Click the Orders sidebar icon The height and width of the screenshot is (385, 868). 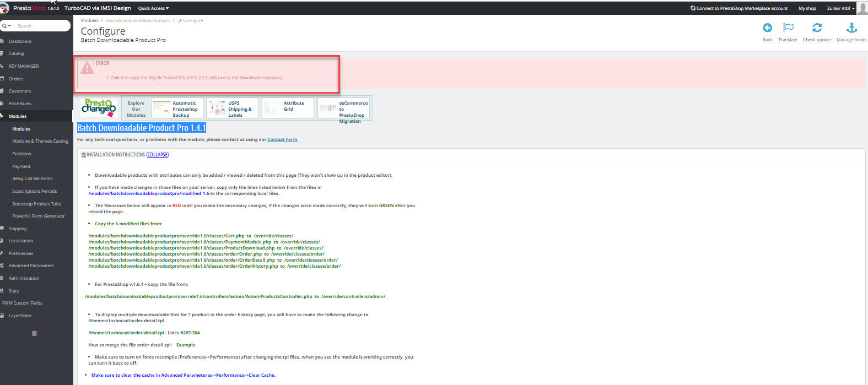pos(2,79)
